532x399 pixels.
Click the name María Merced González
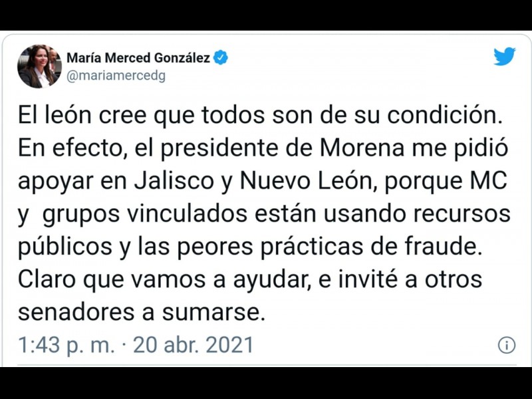coord(138,58)
